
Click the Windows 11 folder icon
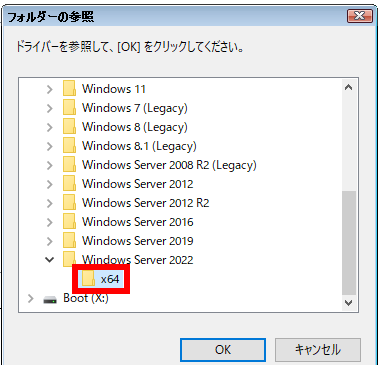pos(69,88)
